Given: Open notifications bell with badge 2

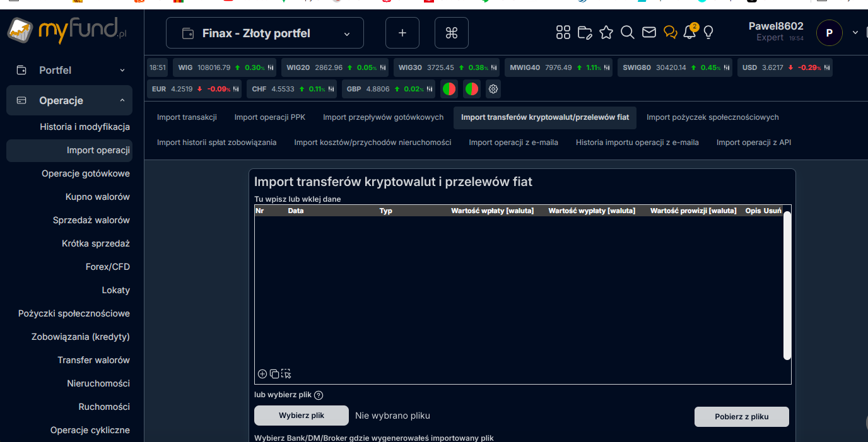Looking at the screenshot, I should [x=689, y=33].
